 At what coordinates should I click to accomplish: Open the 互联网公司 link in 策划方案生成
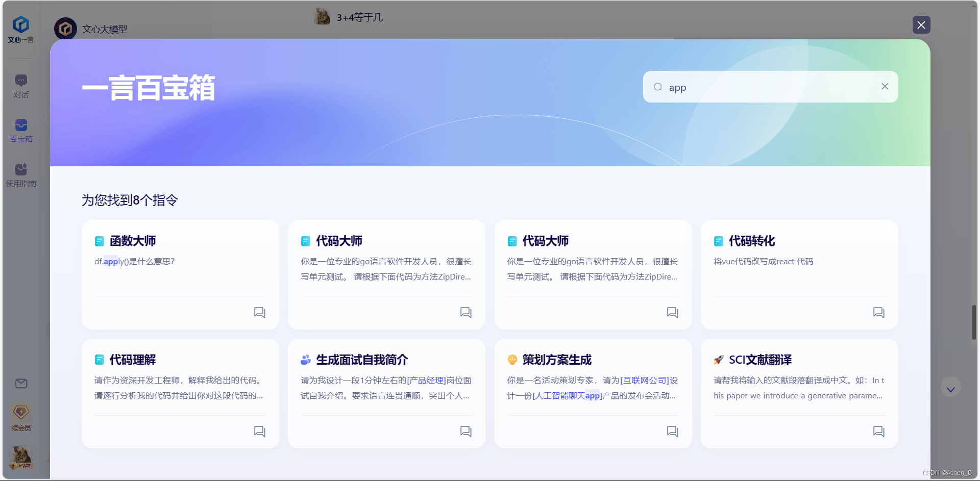pos(645,380)
